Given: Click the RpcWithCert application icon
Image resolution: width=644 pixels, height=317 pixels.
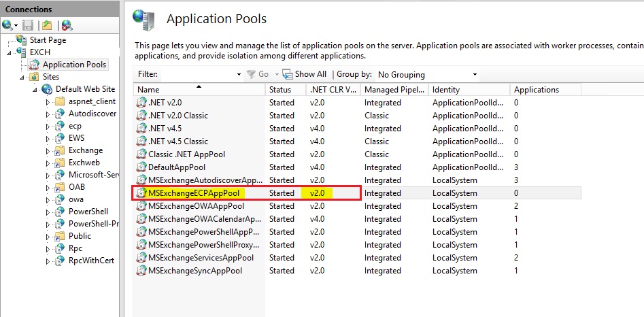Looking at the screenshot, I should pyautogui.click(x=60, y=261).
